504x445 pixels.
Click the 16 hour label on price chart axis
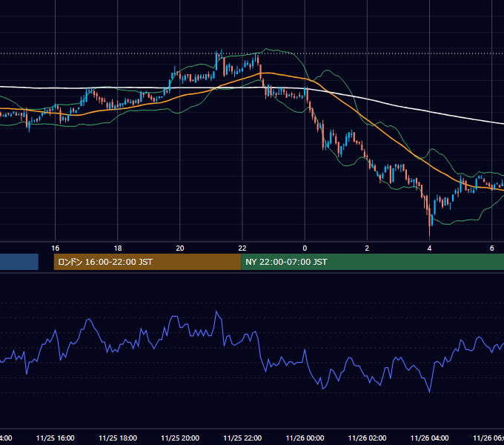point(56,248)
